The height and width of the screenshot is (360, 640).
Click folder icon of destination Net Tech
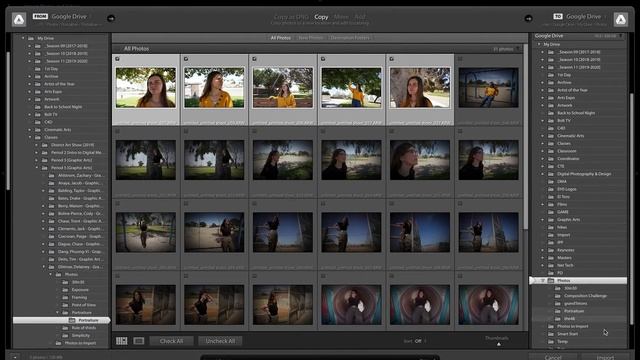[551, 265]
